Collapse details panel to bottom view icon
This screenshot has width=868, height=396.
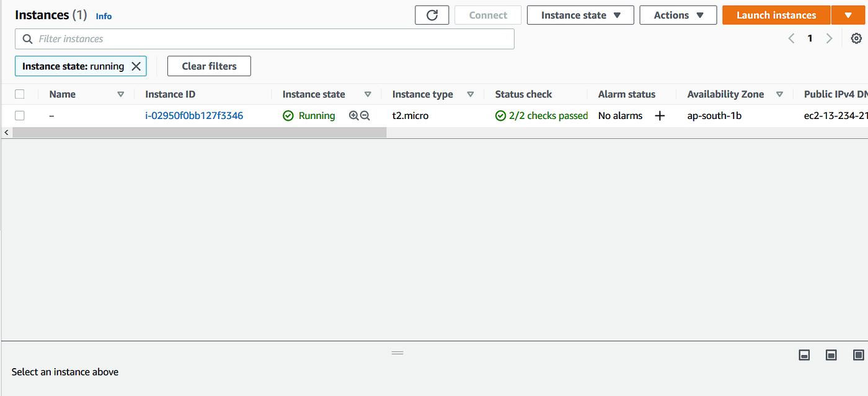pyautogui.click(x=804, y=355)
